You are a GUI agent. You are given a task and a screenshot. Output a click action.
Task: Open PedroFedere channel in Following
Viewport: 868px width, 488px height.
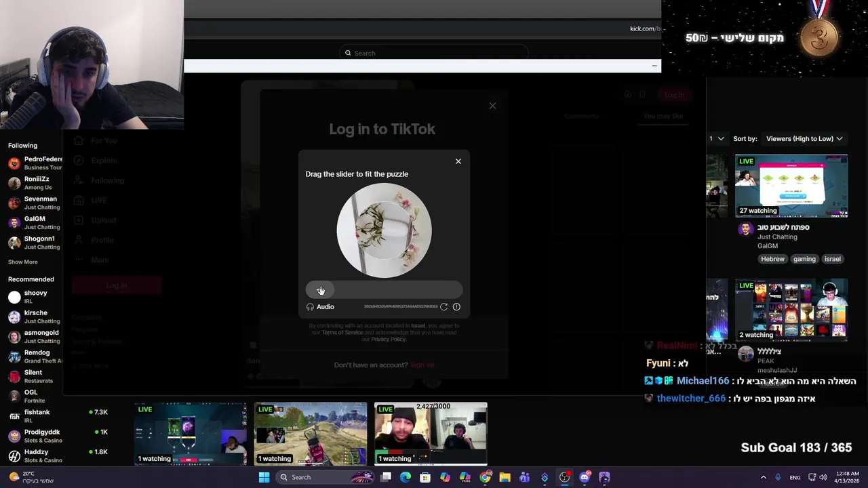(35, 163)
